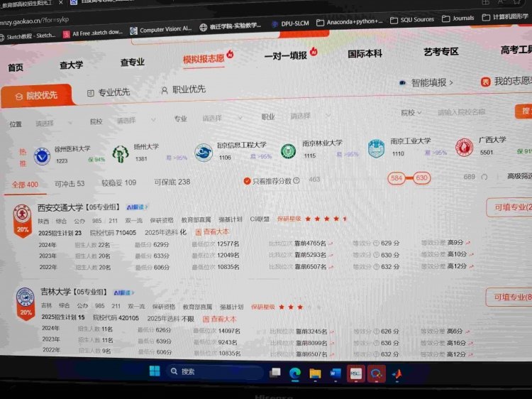
Task: Click trend arrow next to 靠前4765名
Action: 331,244
